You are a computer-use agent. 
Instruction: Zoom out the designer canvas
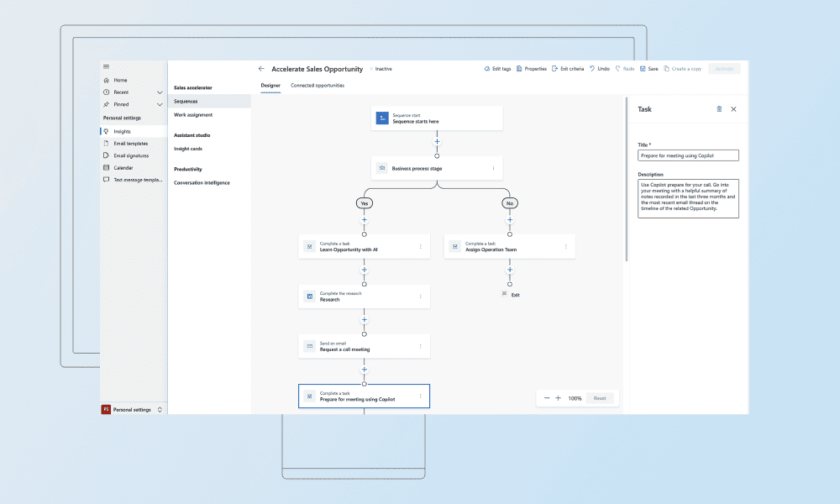[547, 398]
